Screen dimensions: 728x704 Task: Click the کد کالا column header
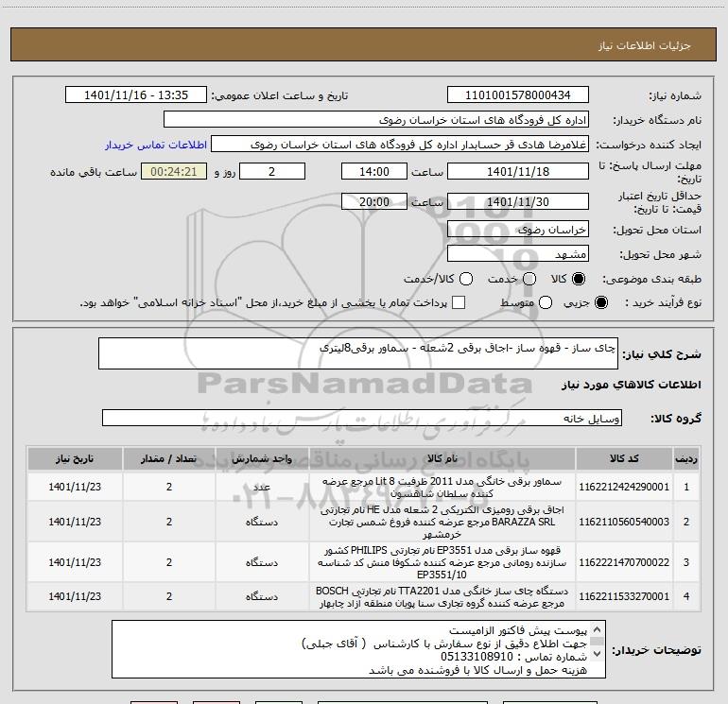[x=624, y=458]
